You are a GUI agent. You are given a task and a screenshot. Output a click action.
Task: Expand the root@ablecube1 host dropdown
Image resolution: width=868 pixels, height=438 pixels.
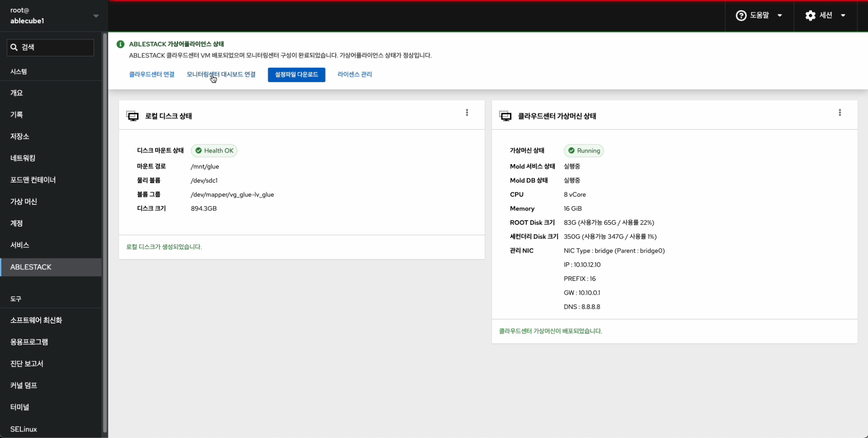click(x=96, y=16)
